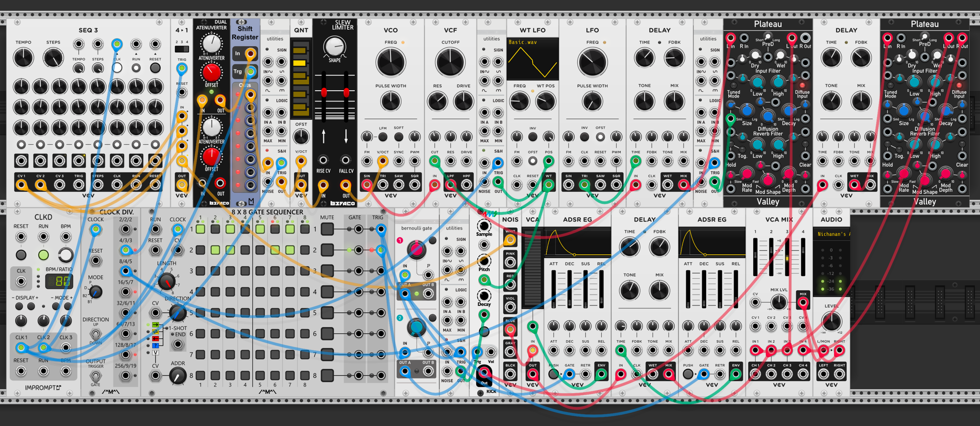This screenshot has width=980, height=426.
Task: Adjust the SEQ 3 main STEPS knob
Action: pos(53,58)
